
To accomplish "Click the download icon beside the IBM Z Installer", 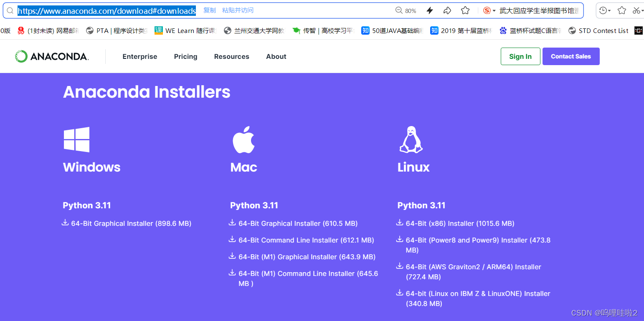I will pyautogui.click(x=400, y=293).
